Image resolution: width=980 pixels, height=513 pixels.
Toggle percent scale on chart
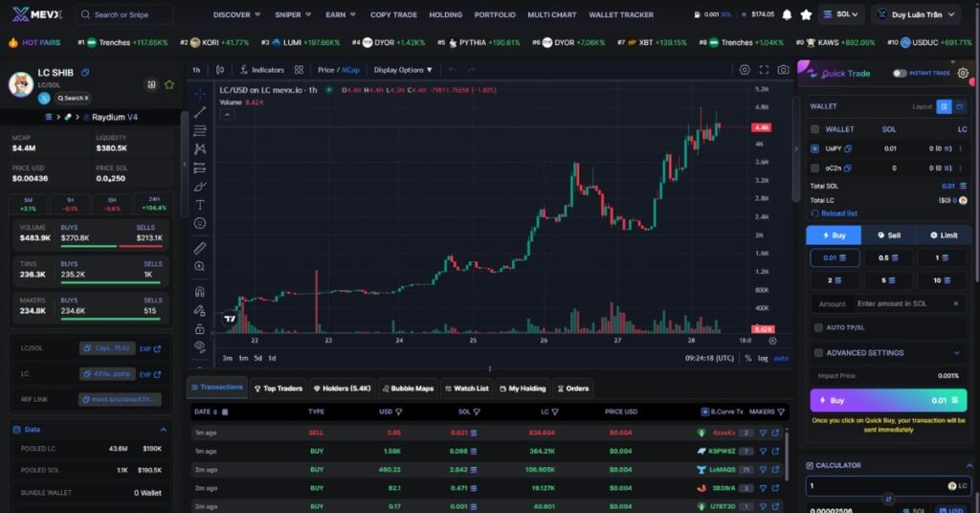(x=748, y=359)
